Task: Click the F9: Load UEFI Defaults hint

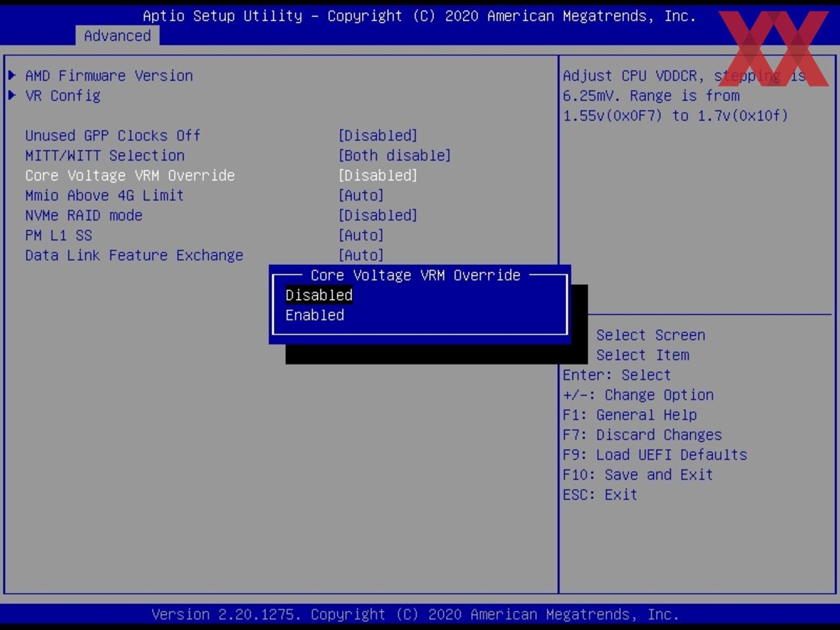Action: tap(655, 455)
